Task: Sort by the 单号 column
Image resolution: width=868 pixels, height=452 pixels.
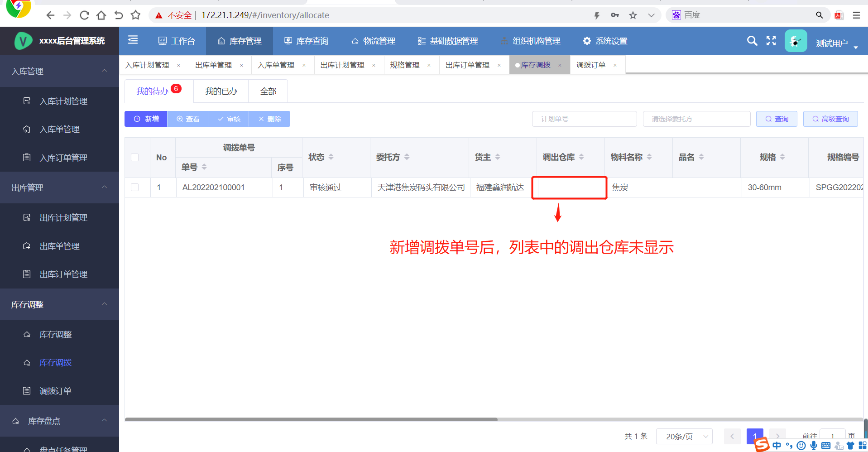Action: click(204, 167)
